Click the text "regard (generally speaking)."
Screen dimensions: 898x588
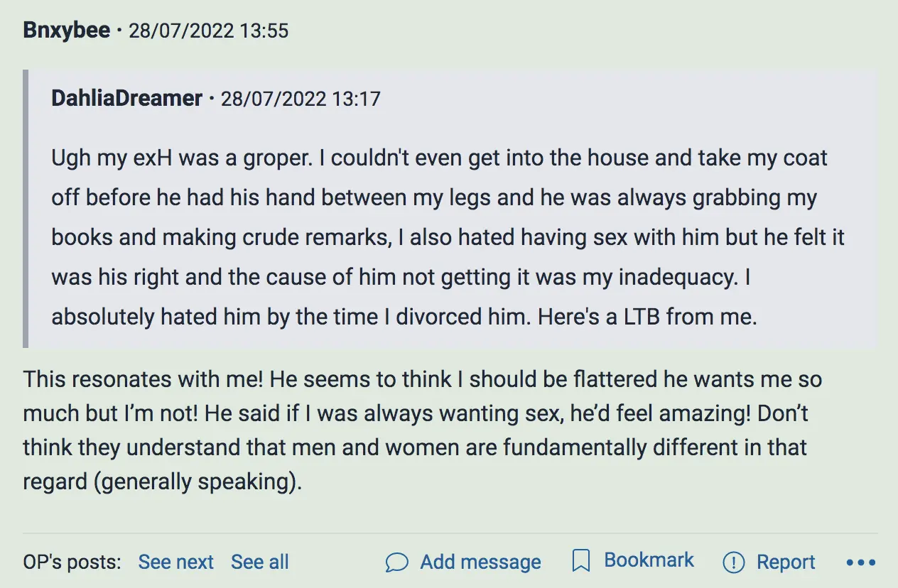tap(162, 481)
